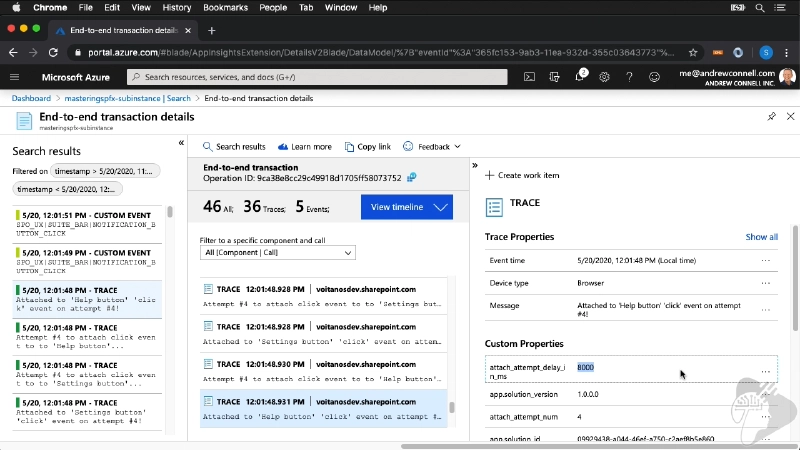Reload the page in Chrome

(x=53, y=53)
